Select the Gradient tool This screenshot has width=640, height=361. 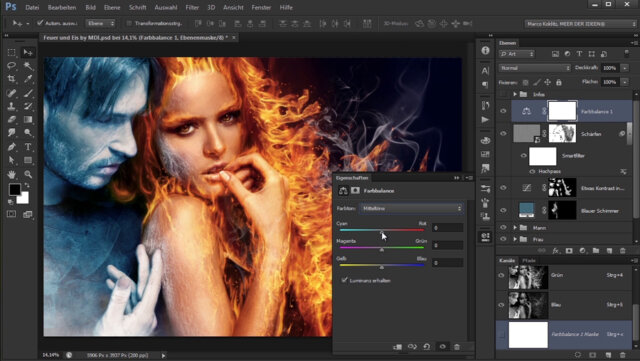point(28,119)
